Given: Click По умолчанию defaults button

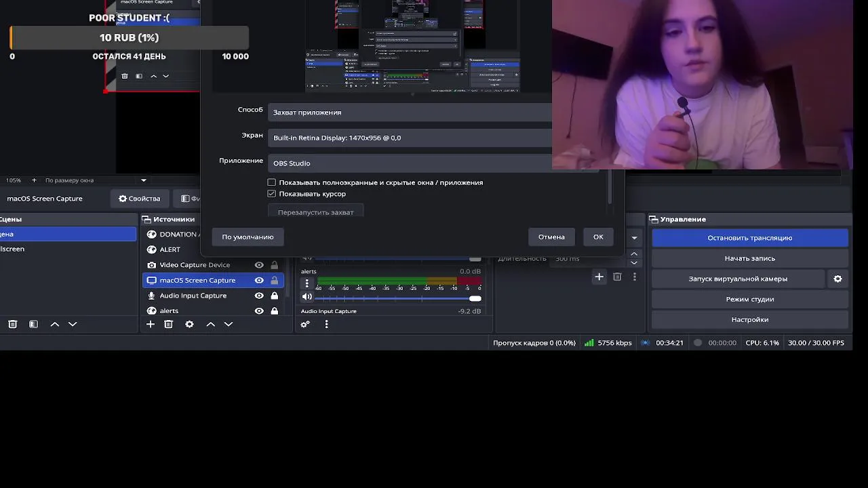Looking at the screenshot, I should pos(248,237).
